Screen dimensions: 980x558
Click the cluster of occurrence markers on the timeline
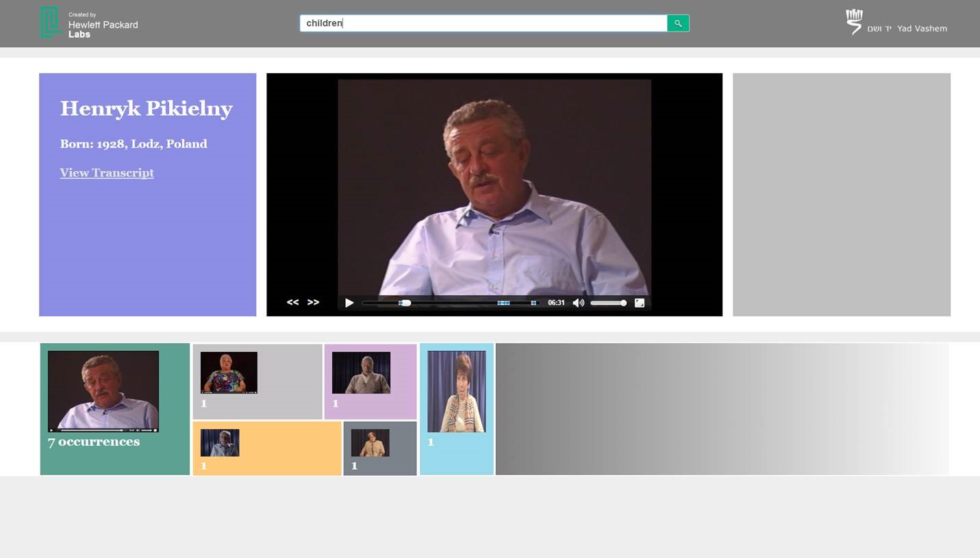(x=503, y=303)
